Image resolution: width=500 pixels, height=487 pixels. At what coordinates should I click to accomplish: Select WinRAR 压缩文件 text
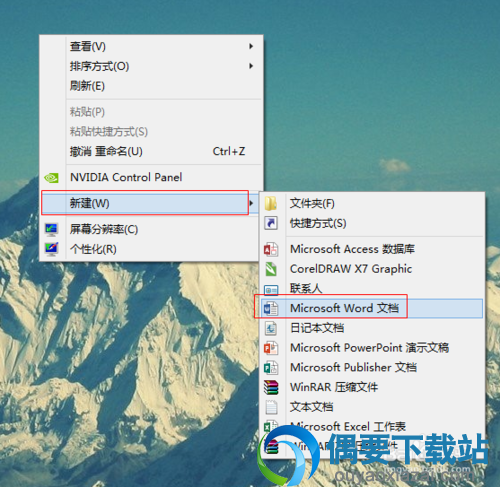pos(334,387)
